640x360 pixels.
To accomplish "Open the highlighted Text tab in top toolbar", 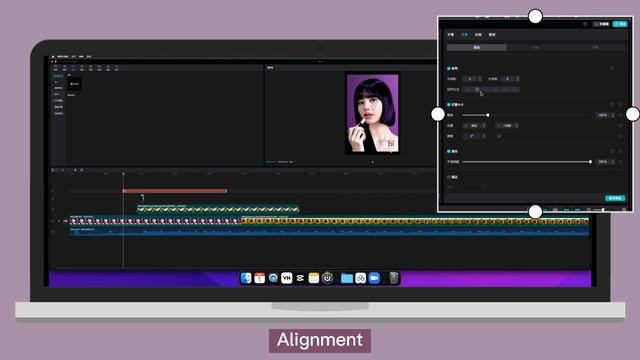I will pos(73,68).
